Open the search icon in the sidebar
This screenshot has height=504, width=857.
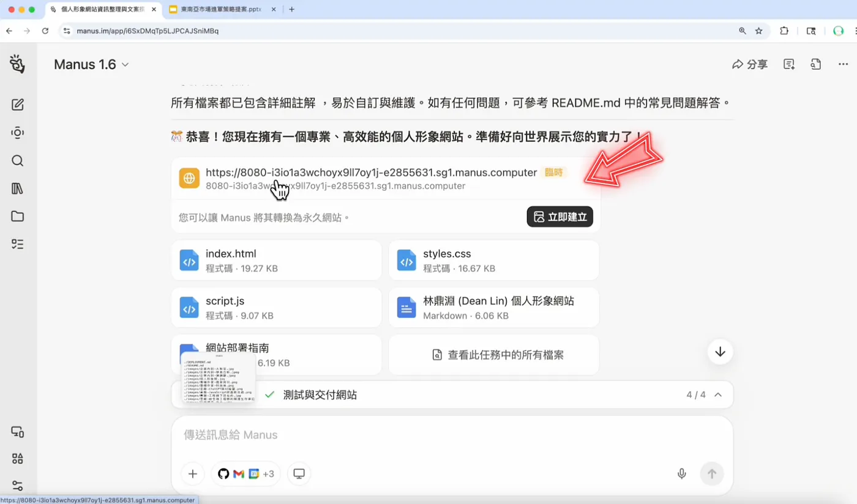(18, 161)
